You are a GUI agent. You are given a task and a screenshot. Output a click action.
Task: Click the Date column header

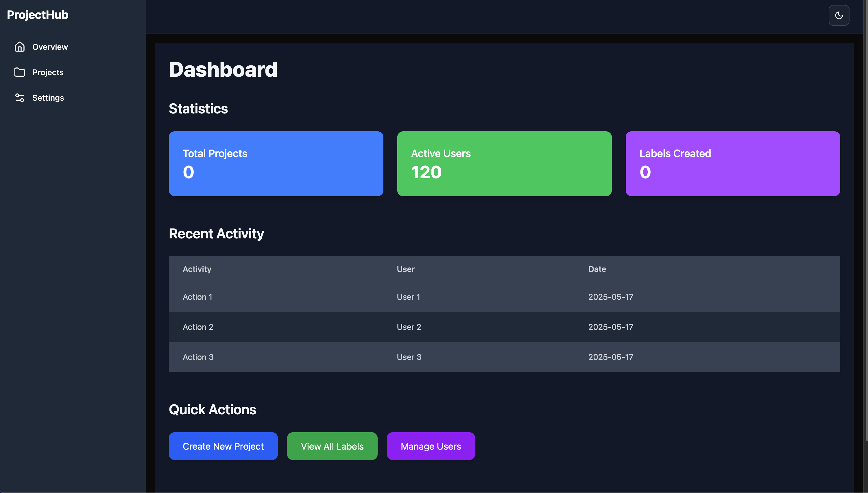click(597, 269)
